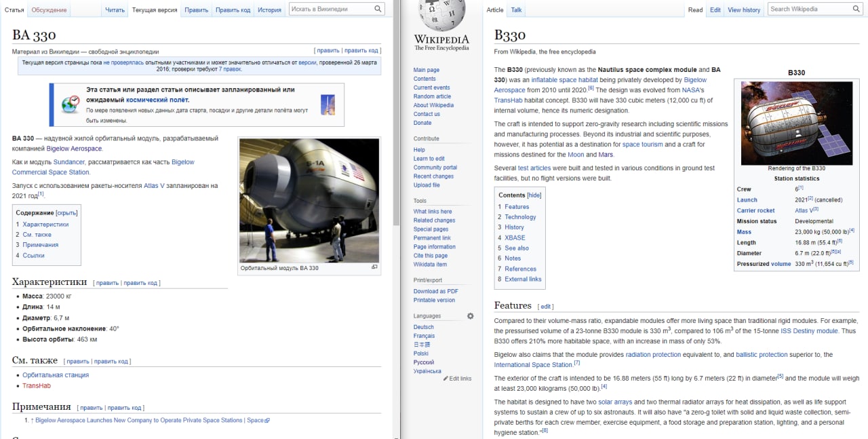Jump to Features in English contents
The height and width of the screenshot is (439, 868).
[x=517, y=207]
